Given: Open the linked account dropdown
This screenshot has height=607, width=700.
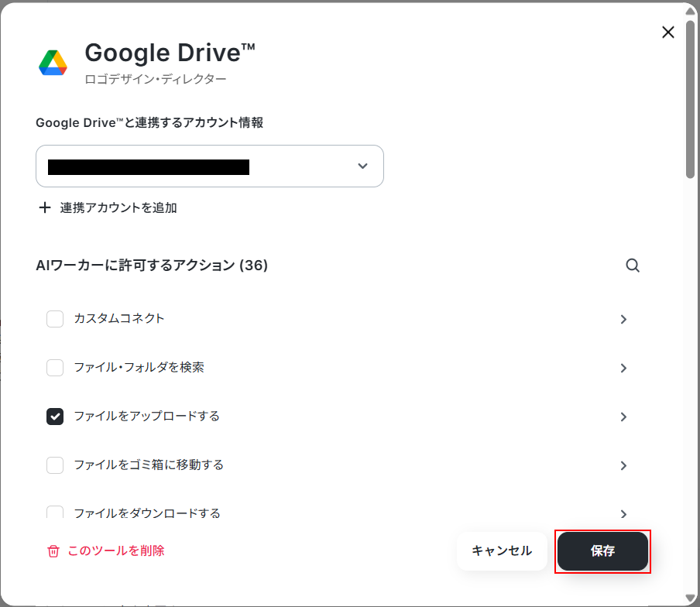Looking at the screenshot, I should coord(210,166).
